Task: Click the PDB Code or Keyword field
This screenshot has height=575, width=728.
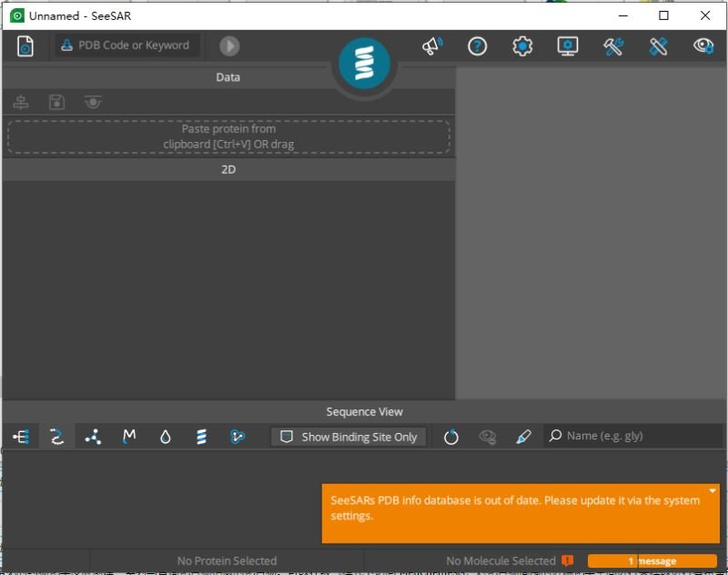Action: [x=127, y=45]
